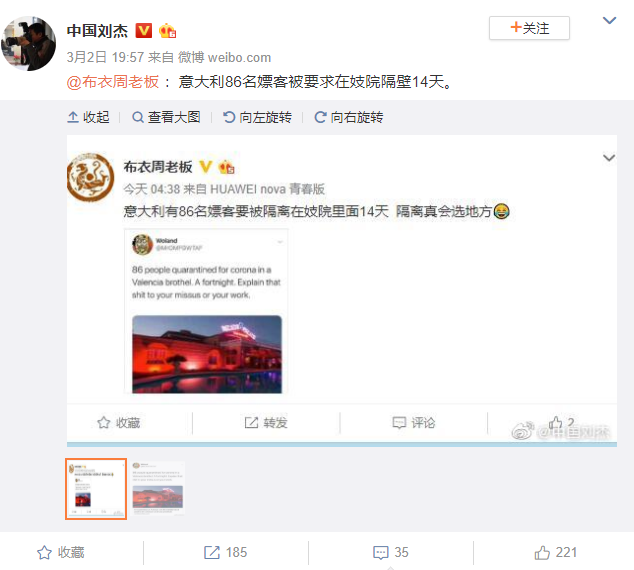Select the second image thumbnail
This screenshot has width=634, height=570.
[x=158, y=488]
